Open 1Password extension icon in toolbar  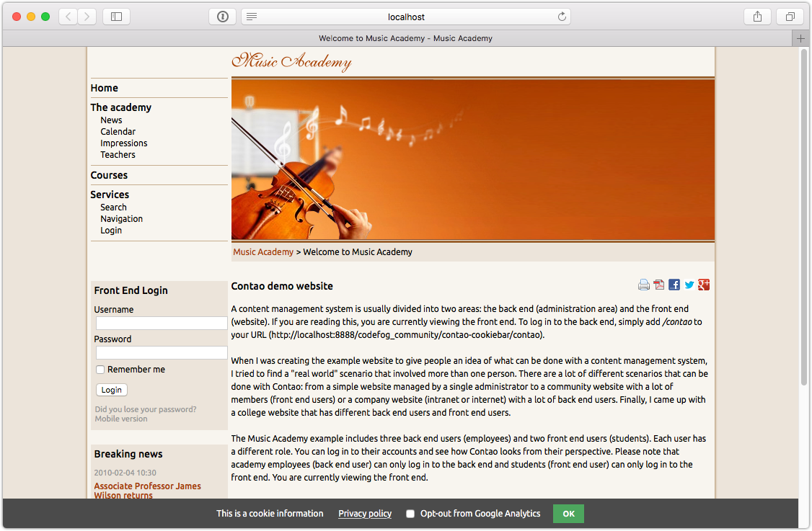tap(223, 17)
